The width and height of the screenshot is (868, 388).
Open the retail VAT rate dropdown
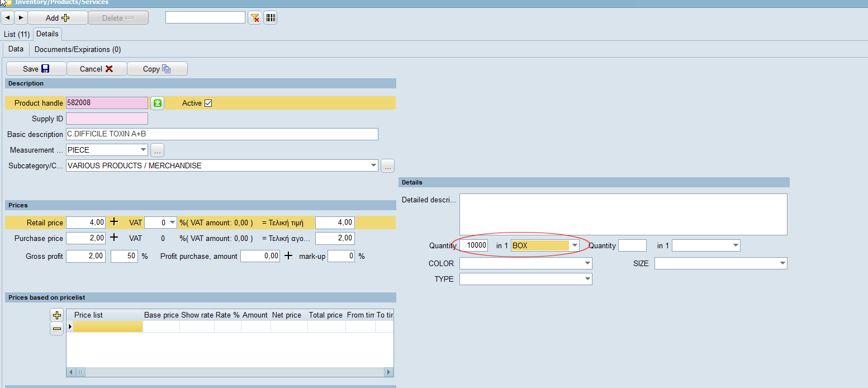click(172, 223)
